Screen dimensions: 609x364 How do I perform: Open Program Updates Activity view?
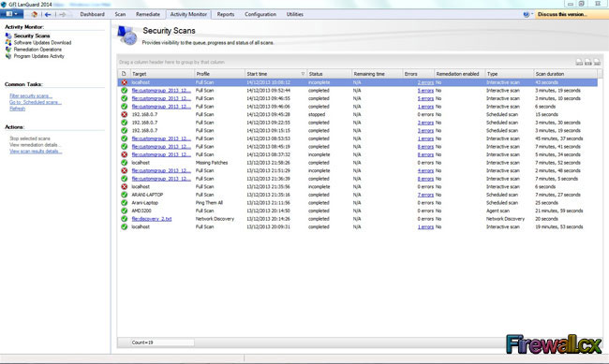coord(38,56)
